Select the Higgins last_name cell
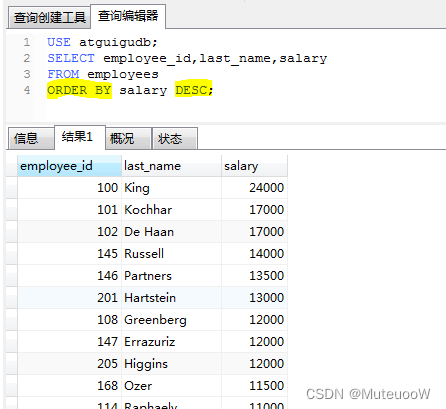The image size is (446, 409). (171, 364)
